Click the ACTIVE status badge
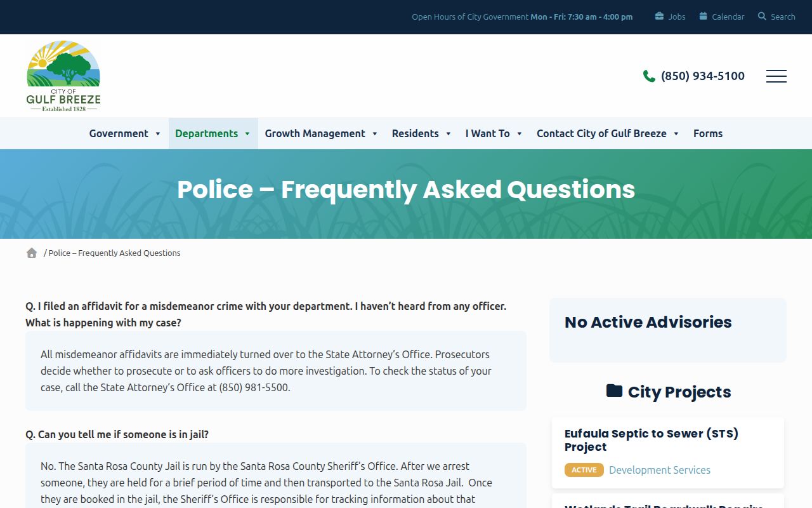The image size is (812, 508). pyautogui.click(x=584, y=470)
